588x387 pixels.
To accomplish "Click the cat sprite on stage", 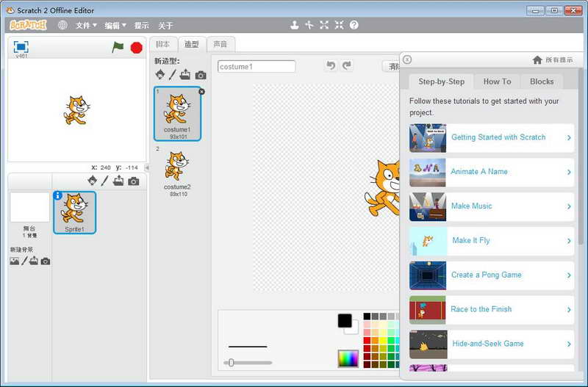I will 76,110.
